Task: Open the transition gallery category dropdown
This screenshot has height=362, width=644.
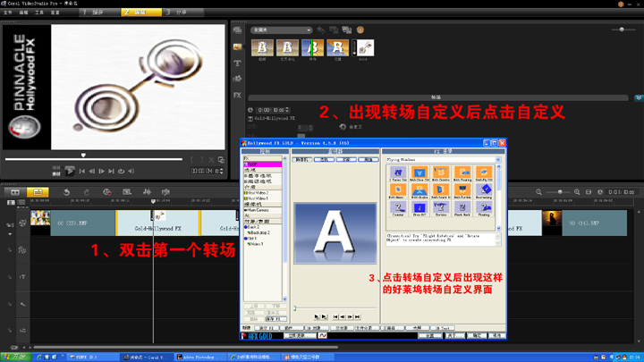Action: (x=282, y=30)
